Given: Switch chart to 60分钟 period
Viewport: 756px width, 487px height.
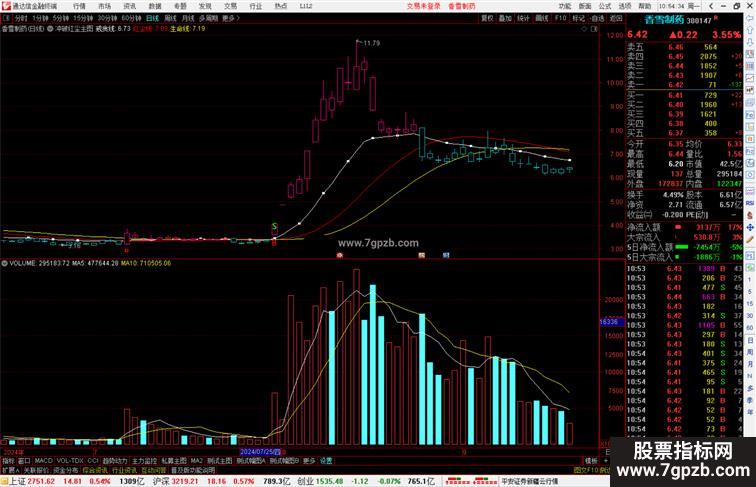Looking at the screenshot, I should pos(131,18).
